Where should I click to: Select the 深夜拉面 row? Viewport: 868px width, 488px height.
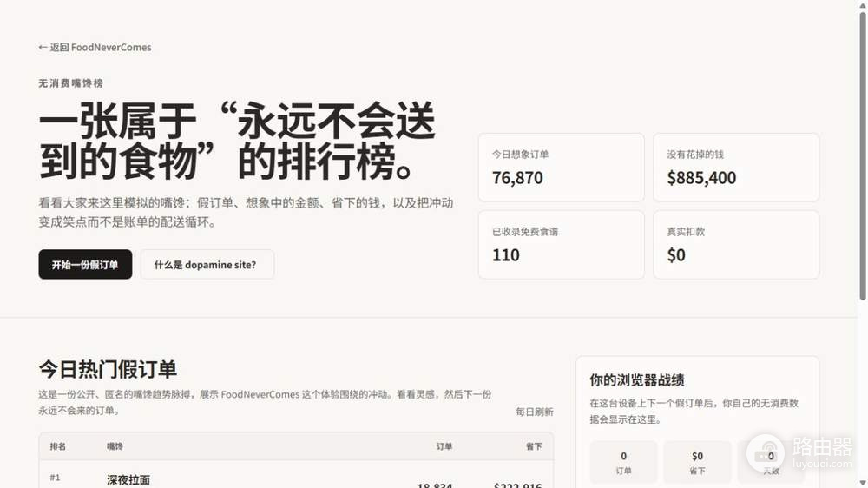point(296,475)
